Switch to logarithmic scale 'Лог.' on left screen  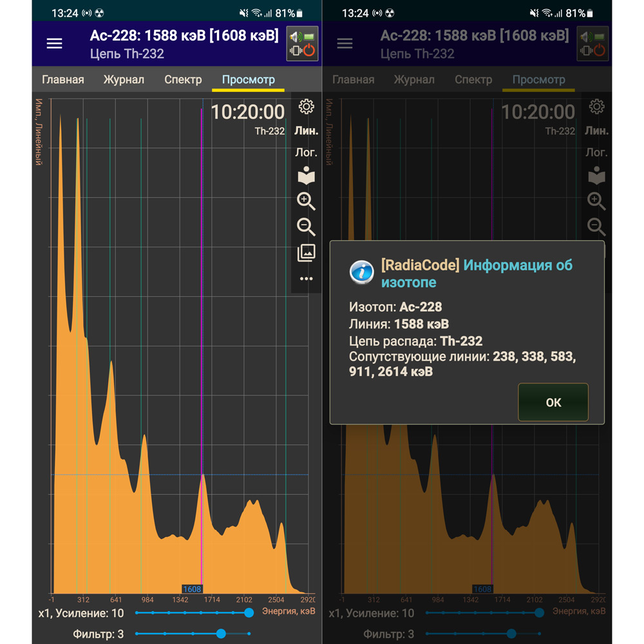pyautogui.click(x=307, y=153)
